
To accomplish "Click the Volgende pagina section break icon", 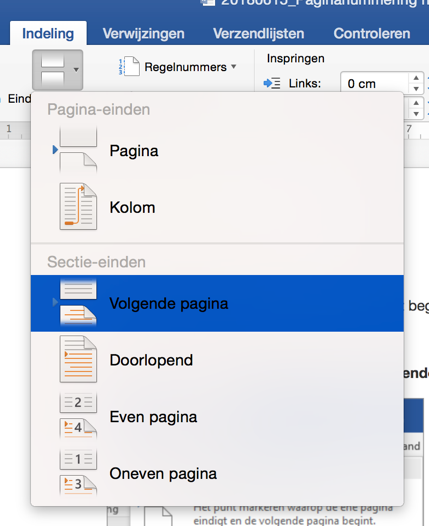I will [x=78, y=303].
